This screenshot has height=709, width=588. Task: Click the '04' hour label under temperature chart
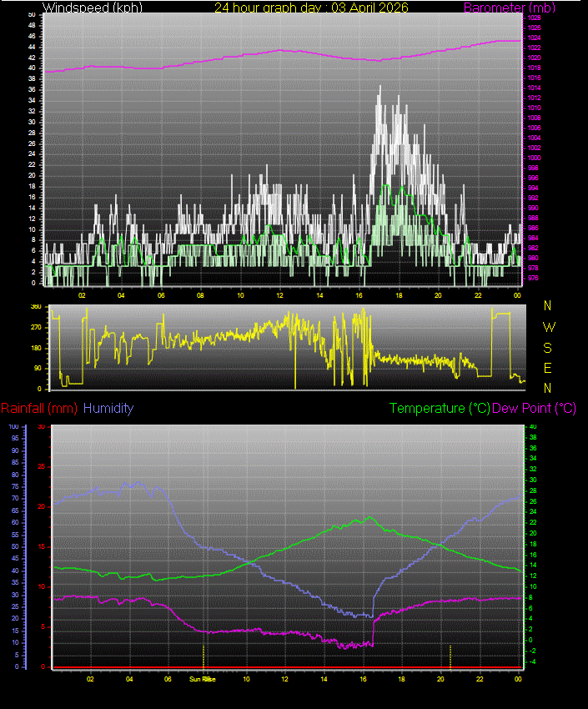(129, 679)
